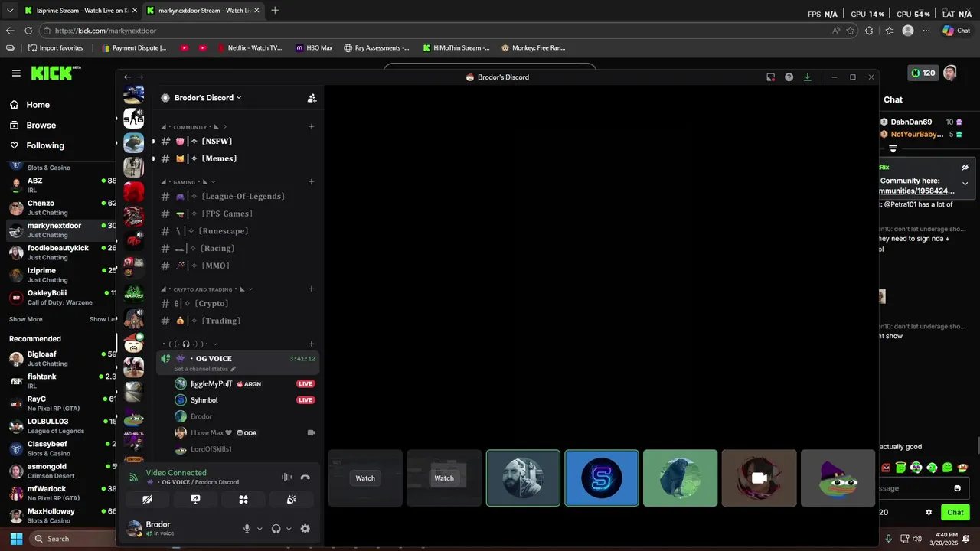The image size is (980, 551).
Task: Open Netflix bookmark in favorites bar
Action: pyautogui.click(x=250, y=47)
